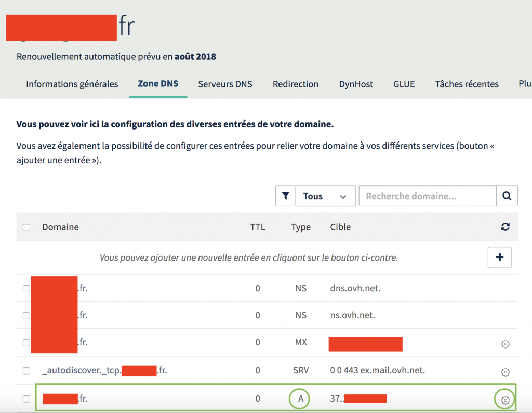Viewport: 532px width, 413px height.
Task: Click inside the Recherche domaine search field
Action: click(x=427, y=196)
